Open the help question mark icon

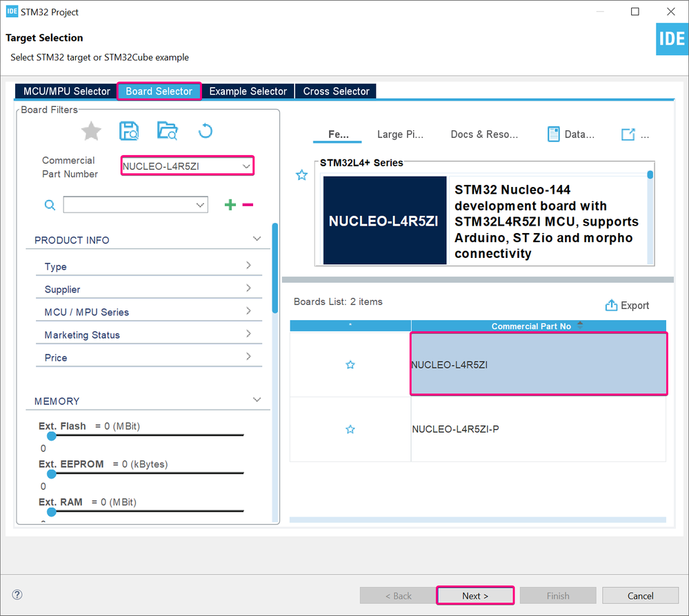[17, 595]
